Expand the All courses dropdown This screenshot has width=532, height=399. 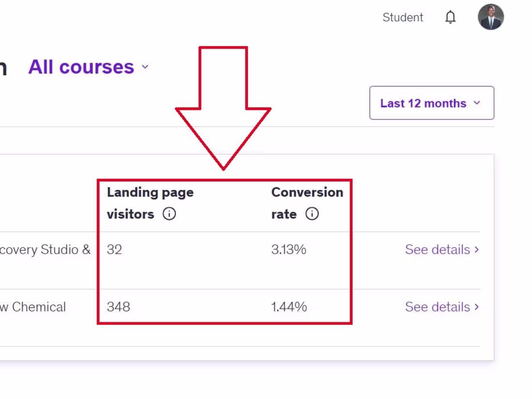click(145, 67)
